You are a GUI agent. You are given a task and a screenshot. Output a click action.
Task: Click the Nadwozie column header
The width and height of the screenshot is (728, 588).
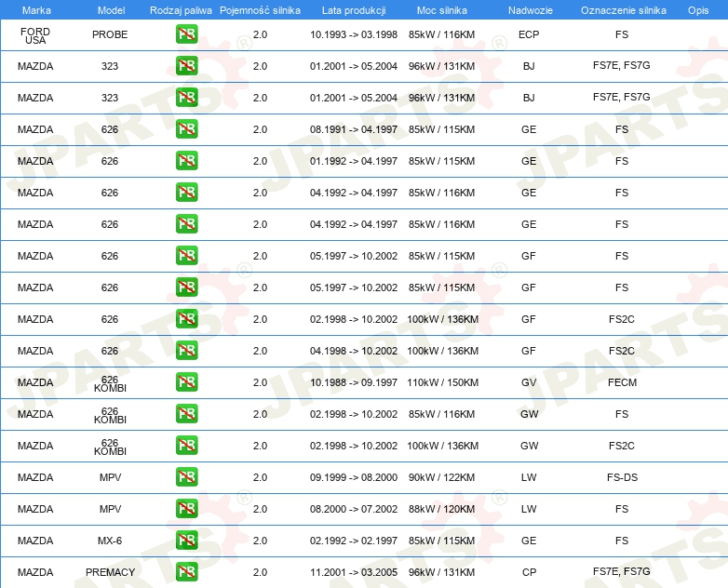[531, 10]
